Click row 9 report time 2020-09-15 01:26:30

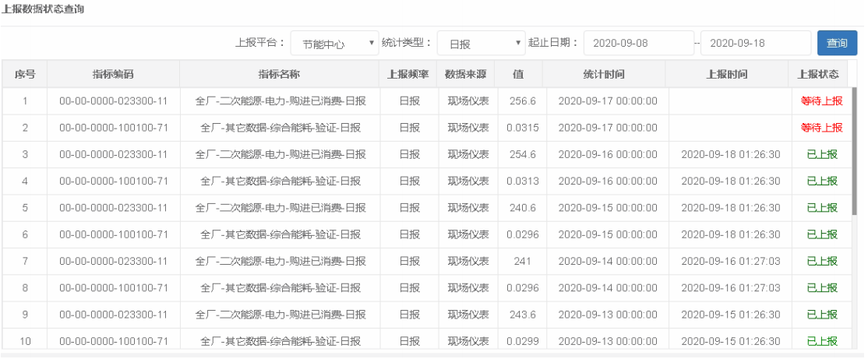[x=731, y=315]
